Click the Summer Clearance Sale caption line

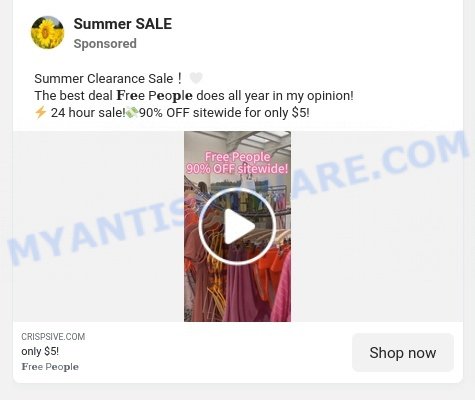[x=108, y=79]
